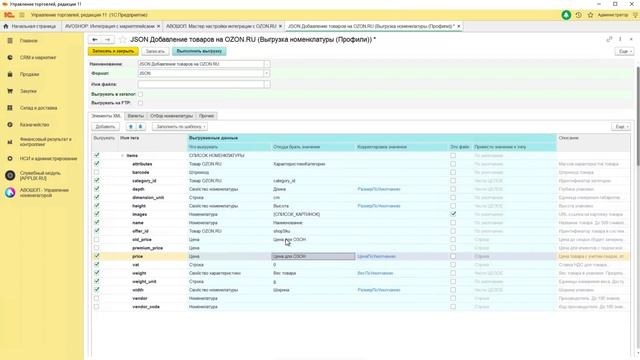Open the Служебный модуль APPLIX icon
This screenshot has height=360, width=640.
tap(10, 176)
